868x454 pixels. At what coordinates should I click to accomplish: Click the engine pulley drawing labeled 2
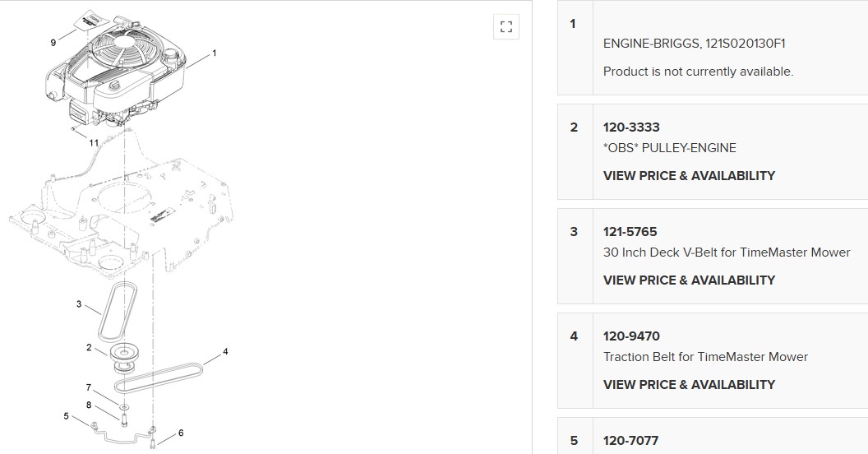tap(126, 354)
